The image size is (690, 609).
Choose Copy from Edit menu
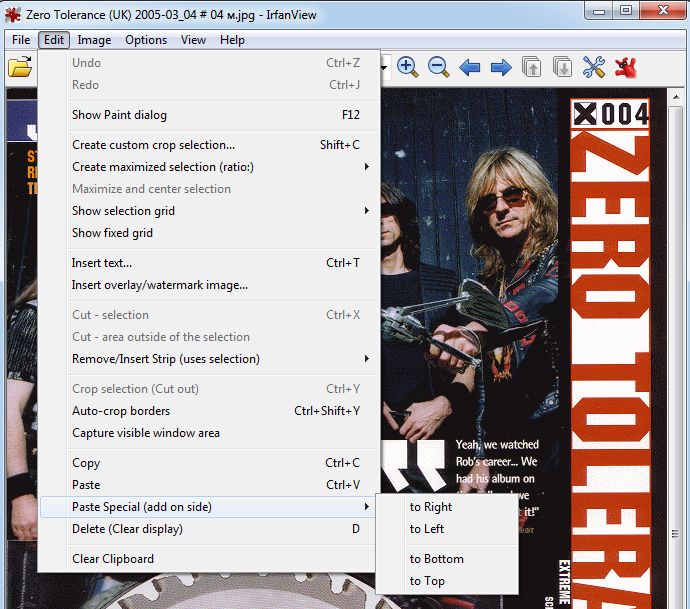(x=207, y=462)
